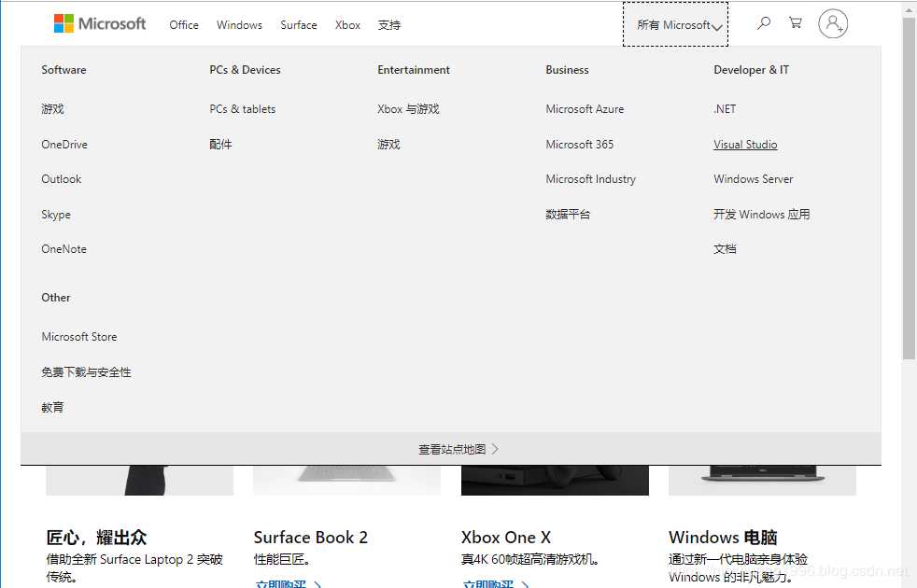
Task: Open 免费下载与安全性 link
Action: click(86, 372)
